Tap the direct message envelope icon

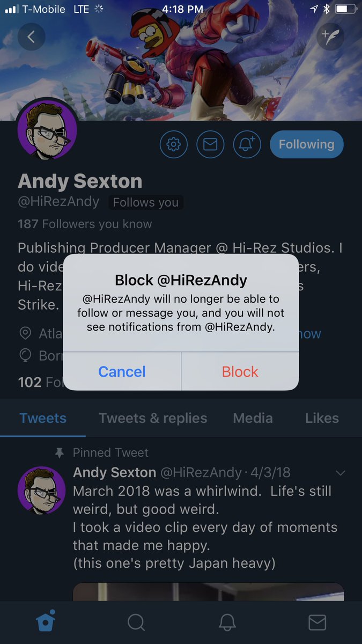pos(210,144)
